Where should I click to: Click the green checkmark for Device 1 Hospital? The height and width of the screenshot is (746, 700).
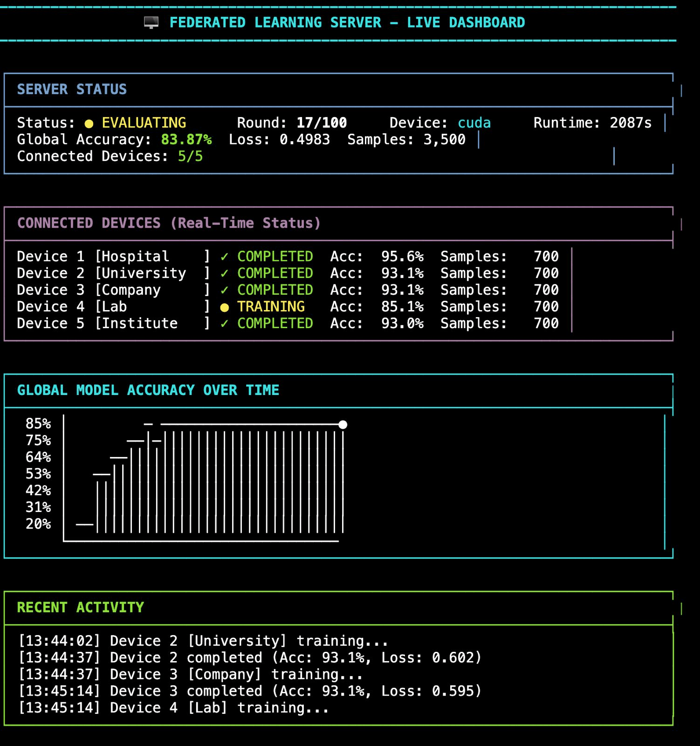(225, 257)
